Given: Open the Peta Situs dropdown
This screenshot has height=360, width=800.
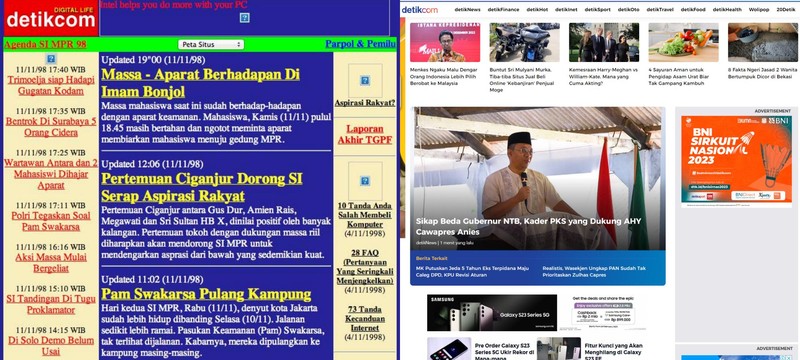Looking at the screenshot, I should 211,44.
